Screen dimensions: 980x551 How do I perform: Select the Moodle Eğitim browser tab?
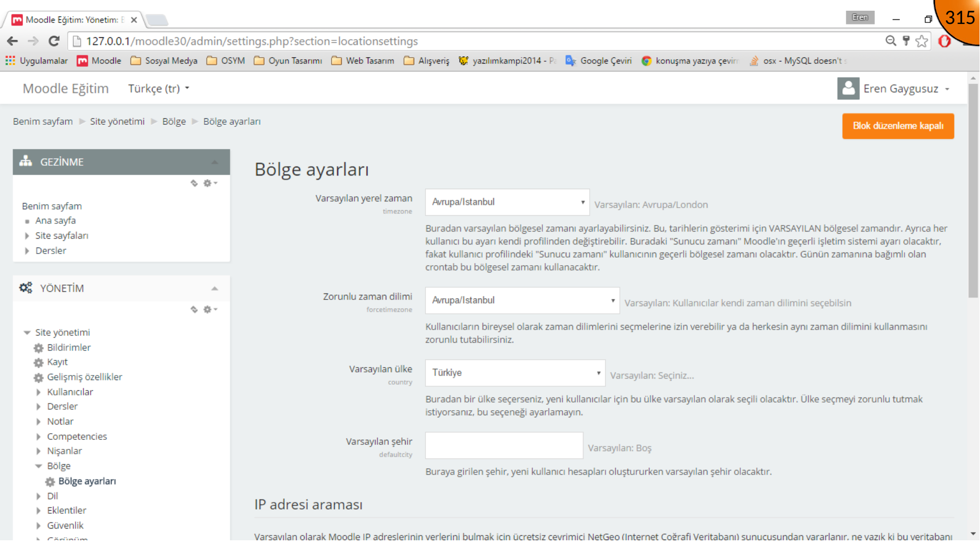(x=74, y=20)
